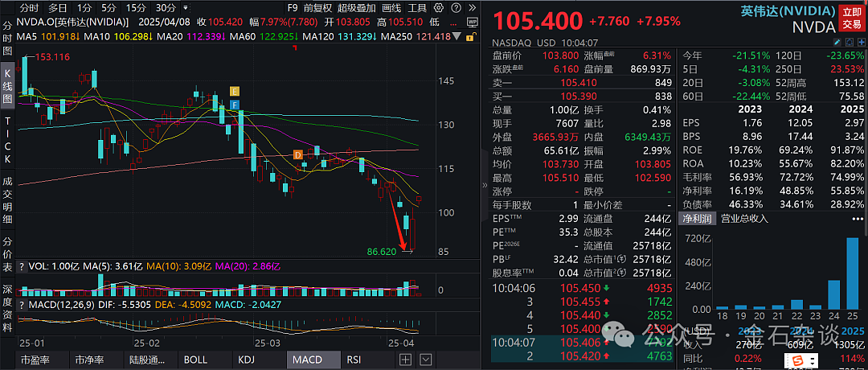Open 成交明细 side tab
Image resolution: width=868 pixels, height=370 pixels.
point(7,200)
